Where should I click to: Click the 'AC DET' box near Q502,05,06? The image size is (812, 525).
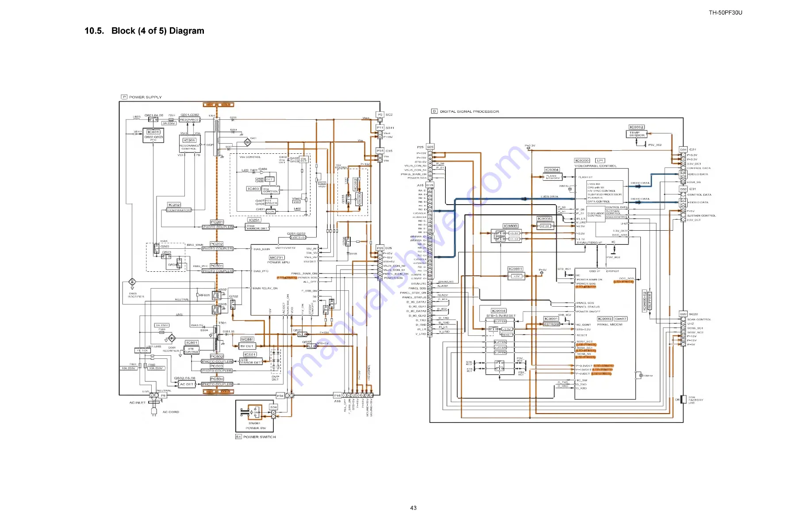187,384
